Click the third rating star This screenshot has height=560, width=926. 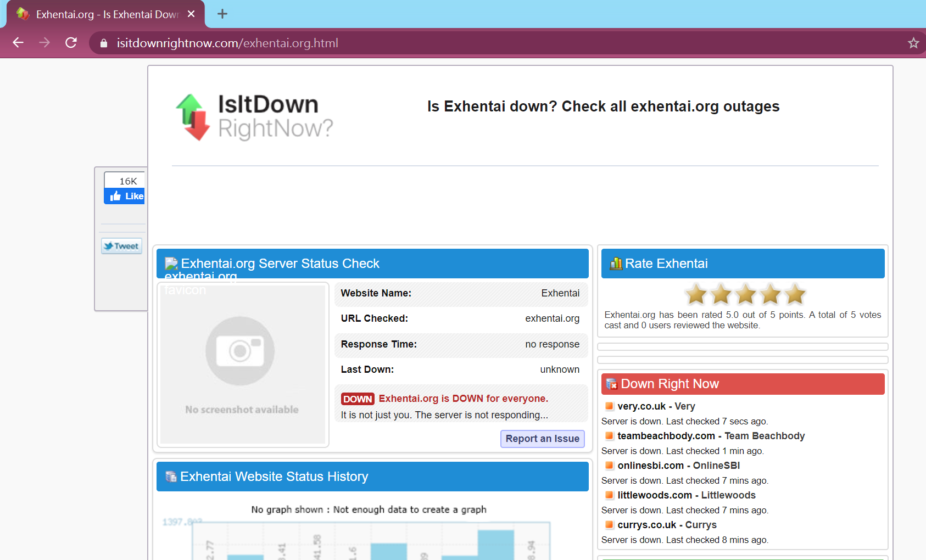coord(746,294)
